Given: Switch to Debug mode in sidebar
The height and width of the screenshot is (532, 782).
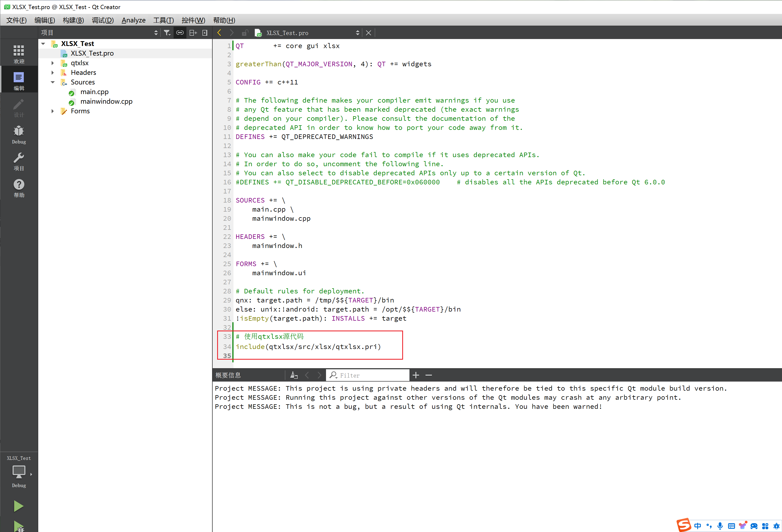Looking at the screenshot, I should 19,134.
